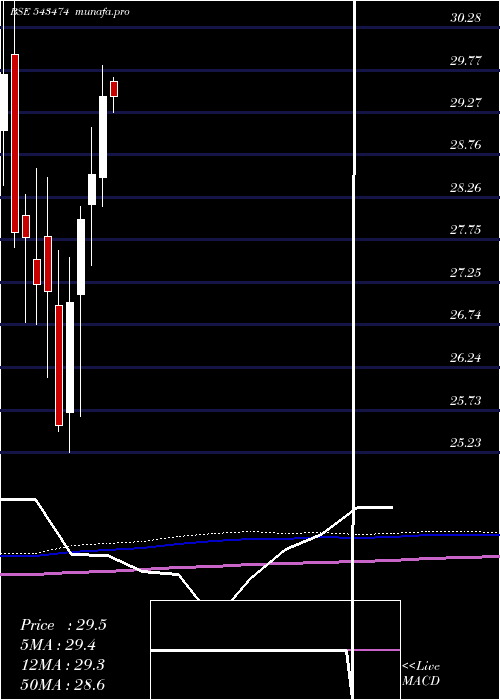
Task: Click the <<Live MACD label
Action: (421, 674)
